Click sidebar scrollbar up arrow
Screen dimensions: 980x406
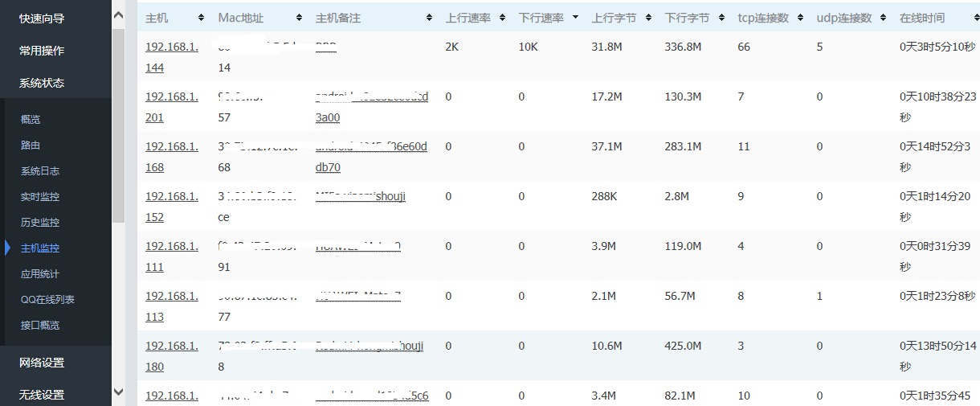[x=119, y=14]
